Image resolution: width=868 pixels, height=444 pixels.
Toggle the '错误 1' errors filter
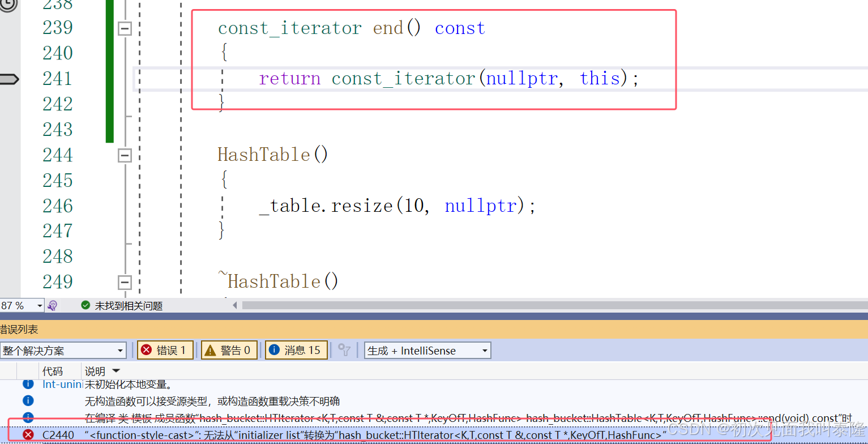(x=165, y=350)
